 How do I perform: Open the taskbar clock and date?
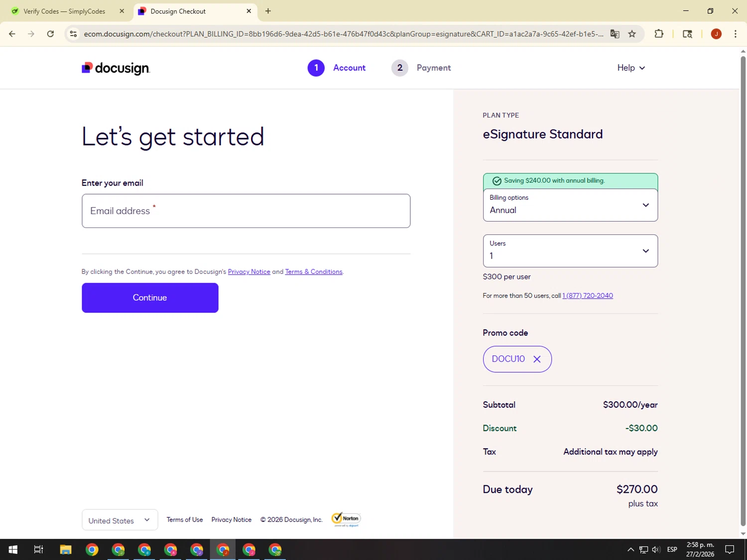700,550
